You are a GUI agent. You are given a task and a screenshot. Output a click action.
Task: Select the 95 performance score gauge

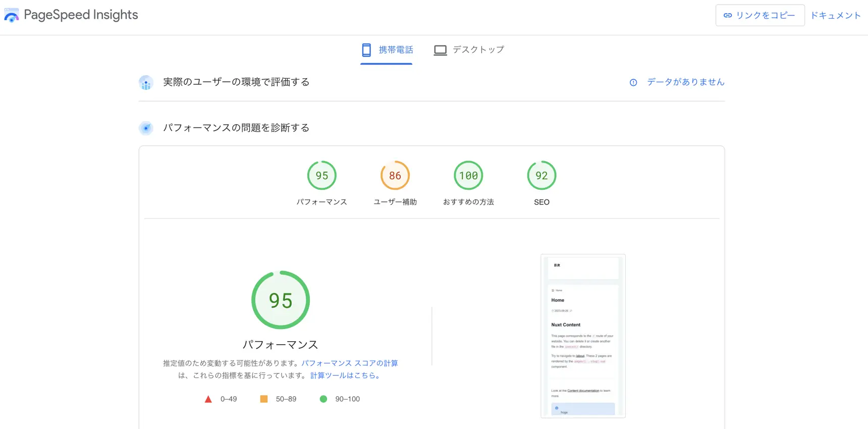[x=322, y=175]
